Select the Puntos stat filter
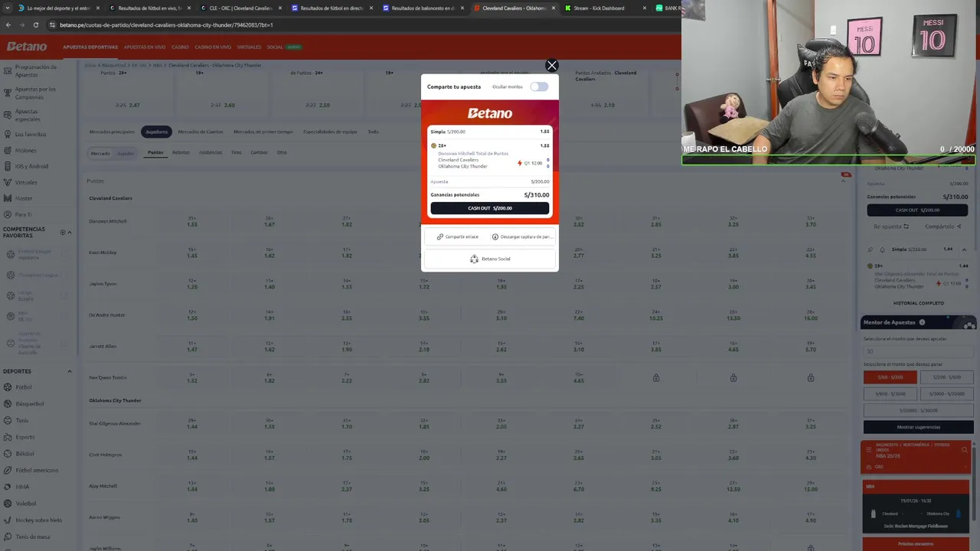Screen dimensions: 980x551 pos(155,152)
